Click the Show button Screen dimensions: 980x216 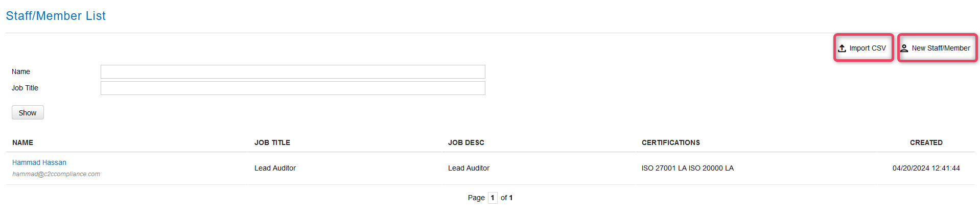(x=28, y=112)
